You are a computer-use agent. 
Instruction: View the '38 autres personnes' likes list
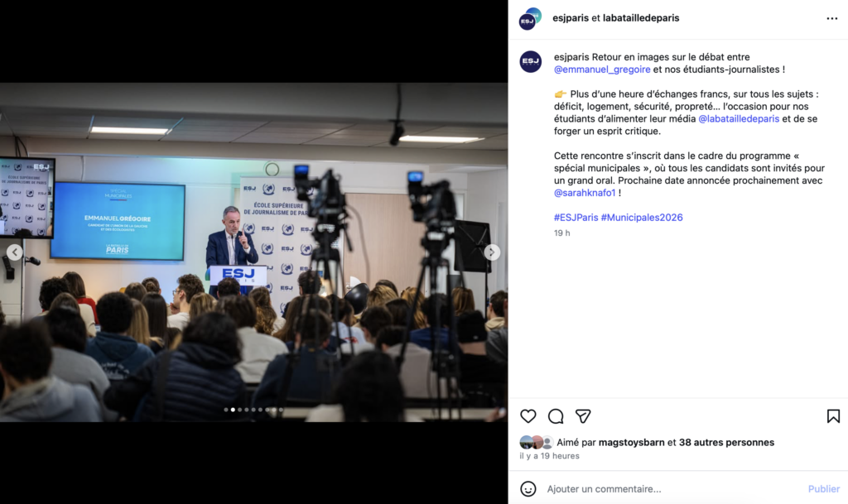click(726, 443)
